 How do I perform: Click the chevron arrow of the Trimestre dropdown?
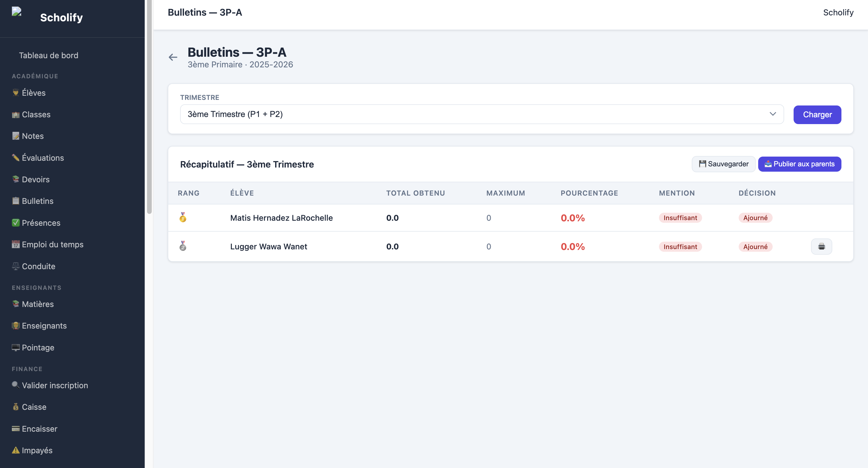[773, 114]
